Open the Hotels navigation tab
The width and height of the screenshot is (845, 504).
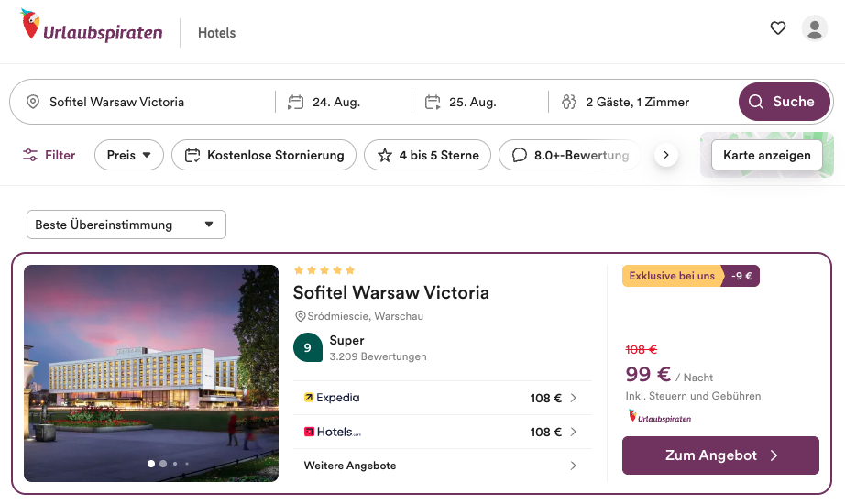(216, 33)
